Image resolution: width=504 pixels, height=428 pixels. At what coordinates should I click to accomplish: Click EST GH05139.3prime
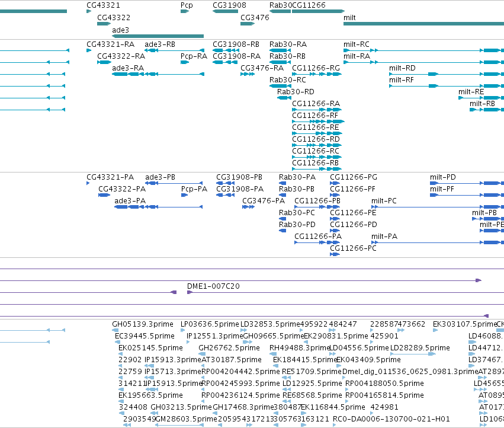coord(115,330)
